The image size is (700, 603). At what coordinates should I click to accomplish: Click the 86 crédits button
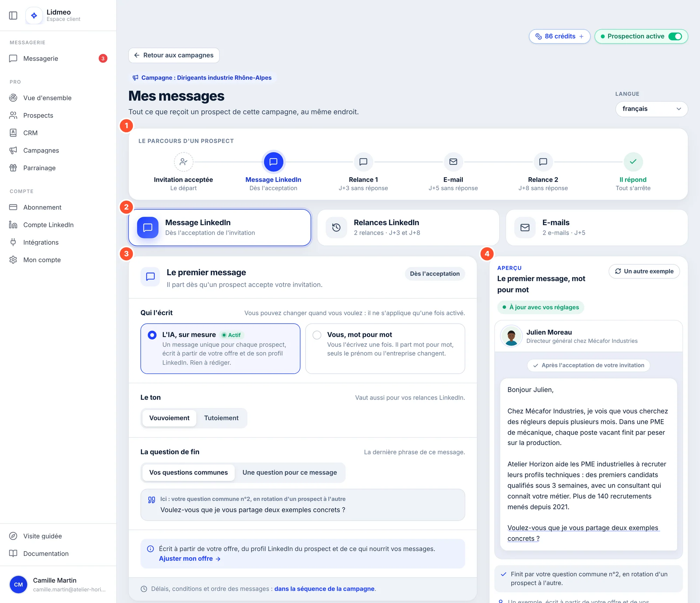(x=559, y=36)
